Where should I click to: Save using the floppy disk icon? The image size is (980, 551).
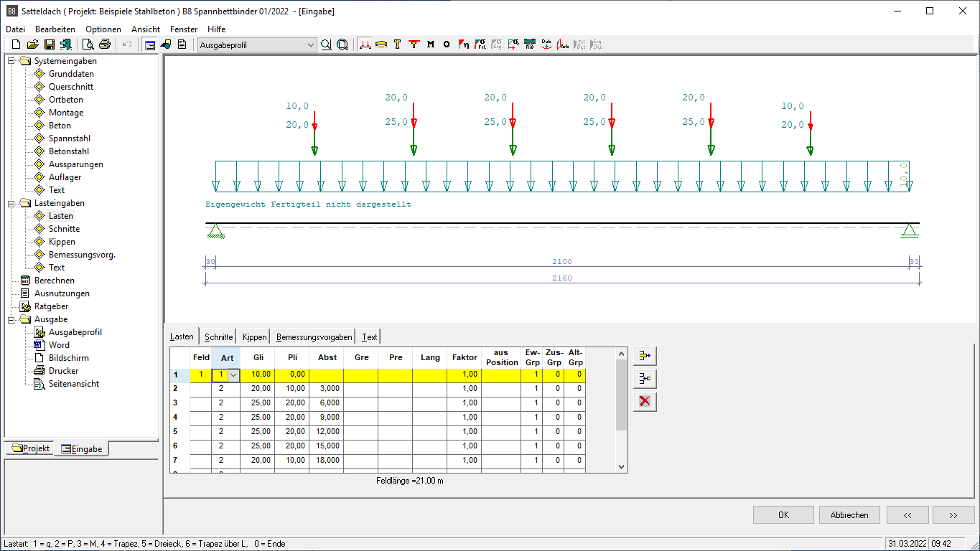pos(50,44)
